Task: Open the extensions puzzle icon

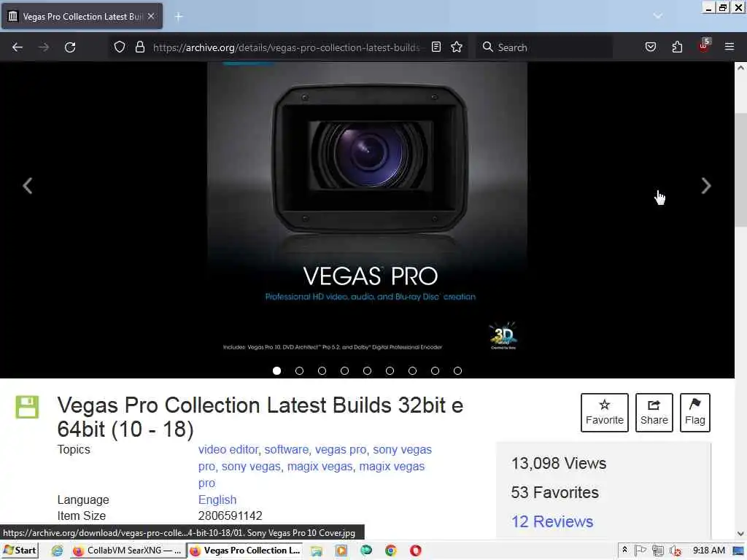Action: point(677,47)
